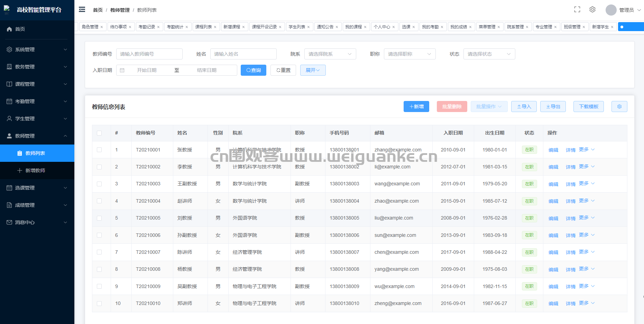Click the admin user avatar
Screen dimensions: 644x324
611,10
